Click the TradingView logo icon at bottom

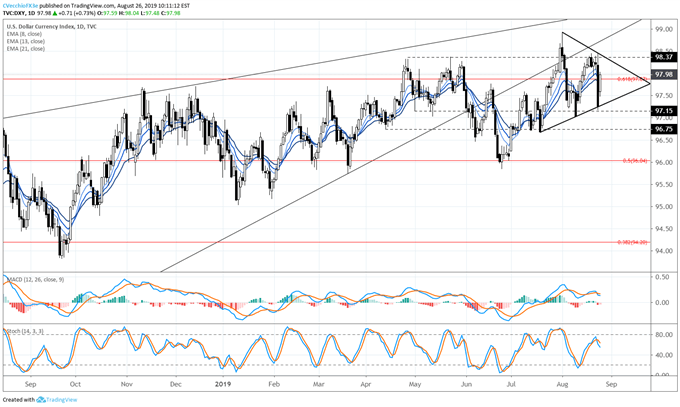click(x=41, y=400)
